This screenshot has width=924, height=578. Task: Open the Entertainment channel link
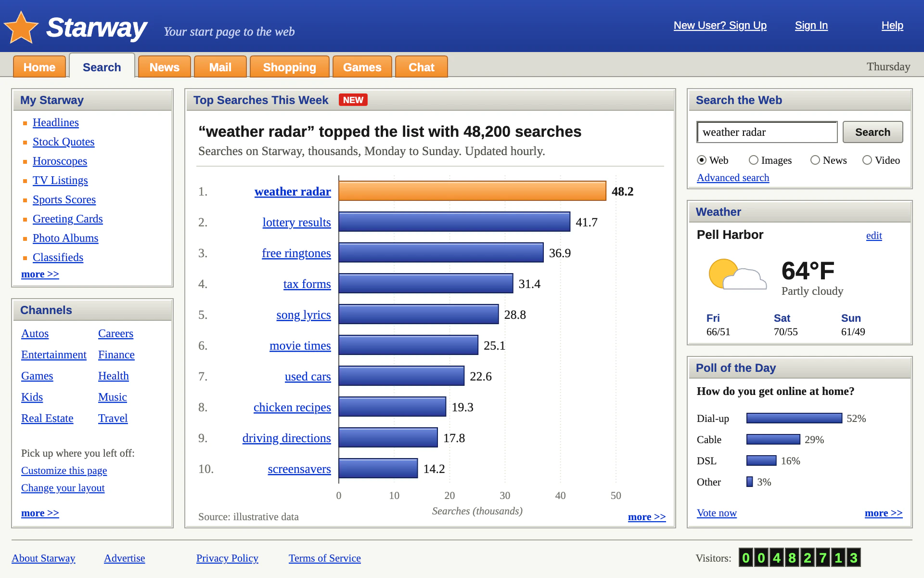[54, 355]
